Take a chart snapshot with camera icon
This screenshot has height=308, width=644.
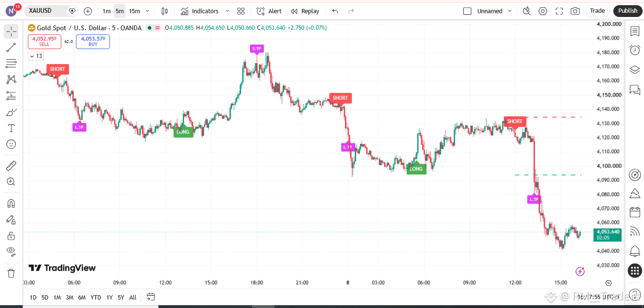[575, 11]
